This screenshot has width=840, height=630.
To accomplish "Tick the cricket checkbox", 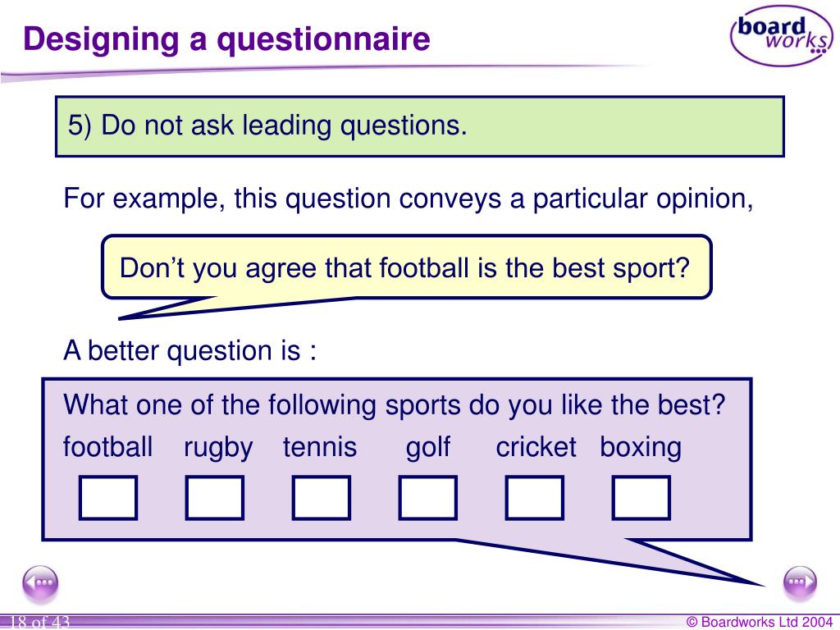I will (x=535, y=498).
